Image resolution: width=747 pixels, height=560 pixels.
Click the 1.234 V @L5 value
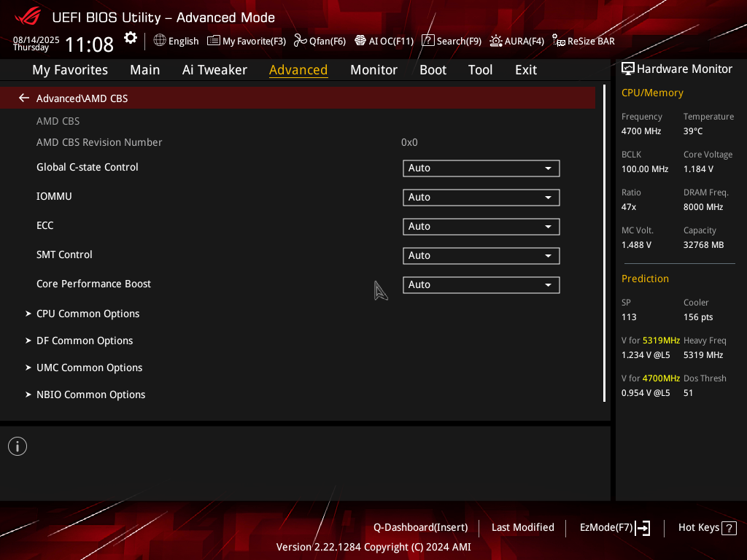point(646,355)
